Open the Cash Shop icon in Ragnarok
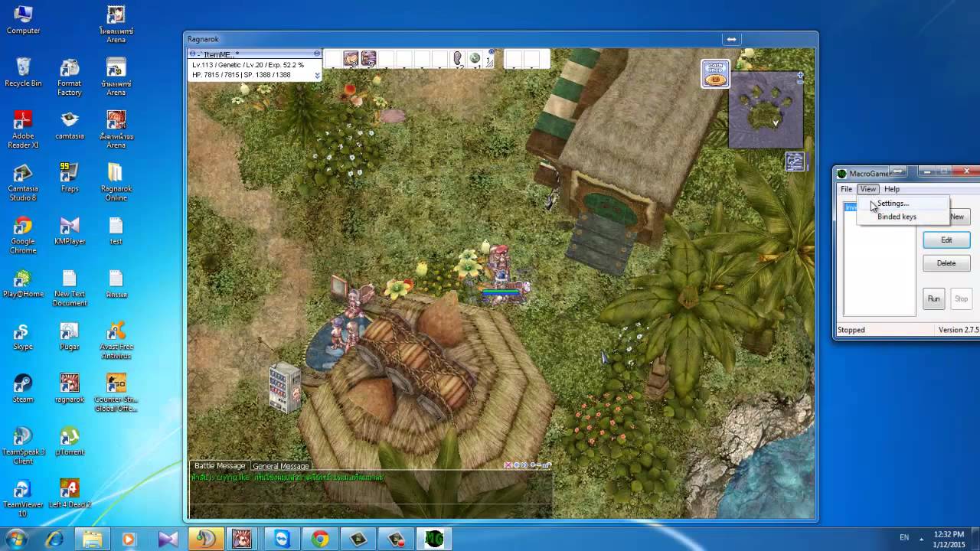Image resolution: width=980 pixels, height=551 pixels. pyautogui.click(x=715, y=73)
